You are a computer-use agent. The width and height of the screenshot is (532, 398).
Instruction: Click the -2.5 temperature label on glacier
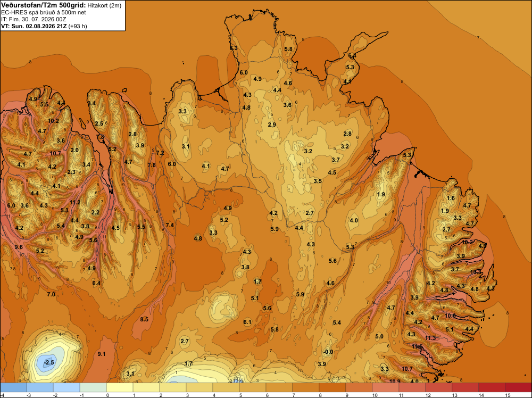tap(49, 362)
